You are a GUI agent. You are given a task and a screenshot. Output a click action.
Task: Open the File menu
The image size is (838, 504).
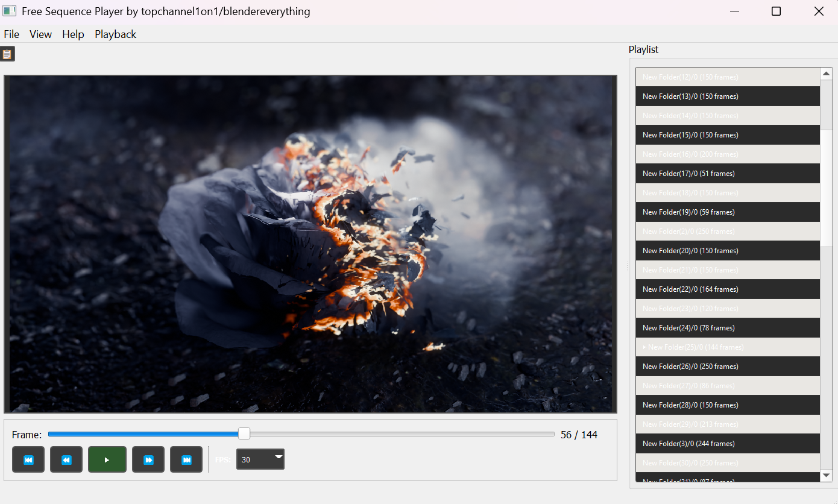(x=11, y=34)
